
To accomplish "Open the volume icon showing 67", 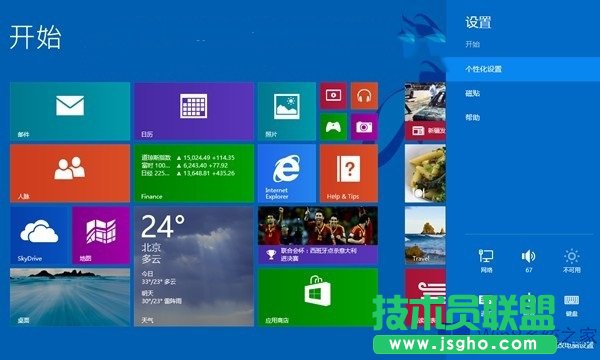I will [x=528, y=261].
